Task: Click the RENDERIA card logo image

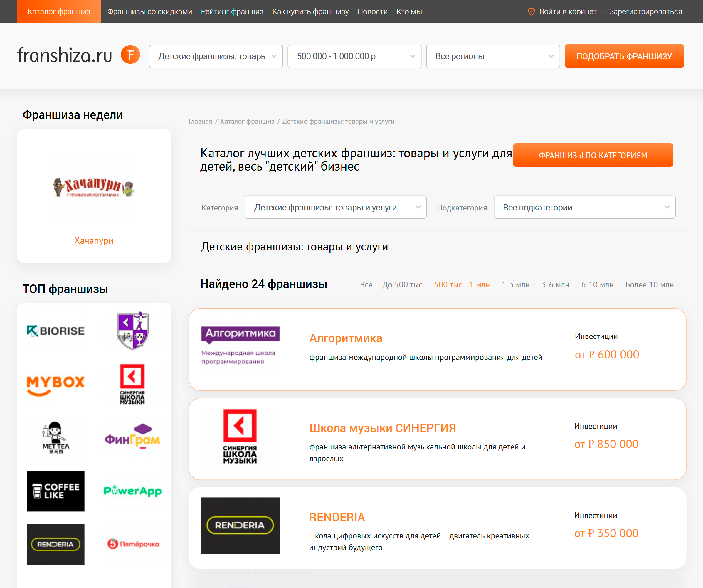Action: (x=240, y=525)
